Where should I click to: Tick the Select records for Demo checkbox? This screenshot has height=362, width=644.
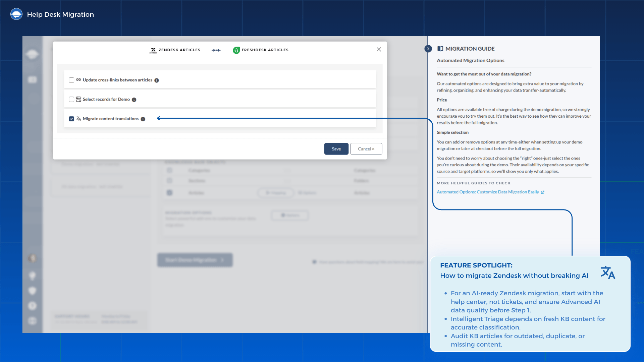click(x=71, y=100)
